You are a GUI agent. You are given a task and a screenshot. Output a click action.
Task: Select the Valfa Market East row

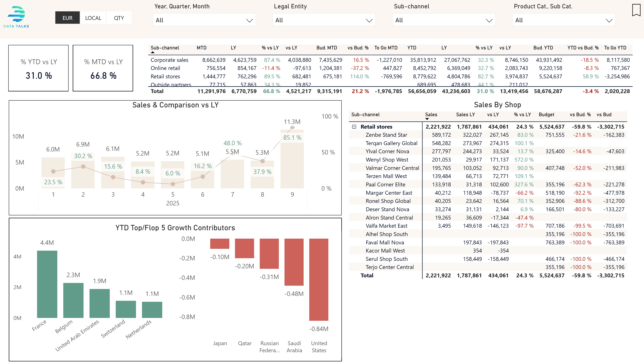(488, 226)
